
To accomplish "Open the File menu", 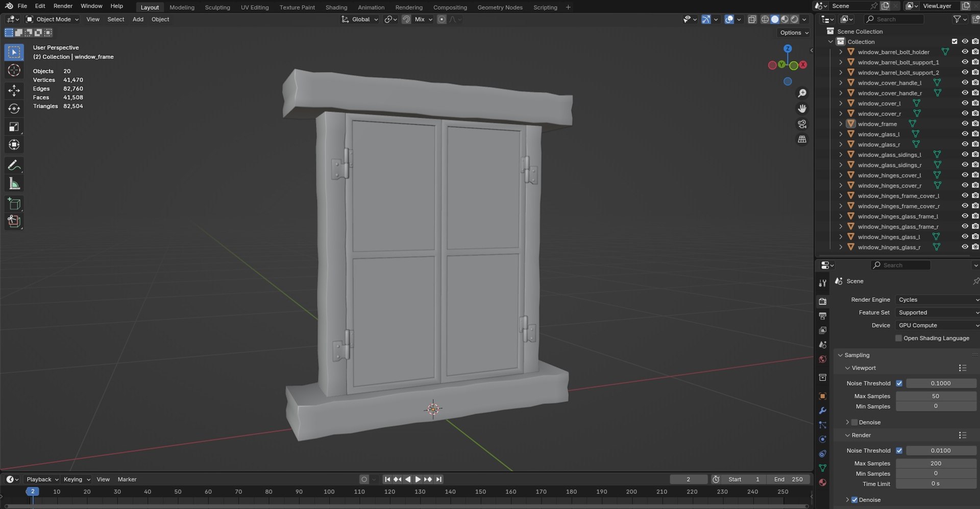I will [22, 6].
